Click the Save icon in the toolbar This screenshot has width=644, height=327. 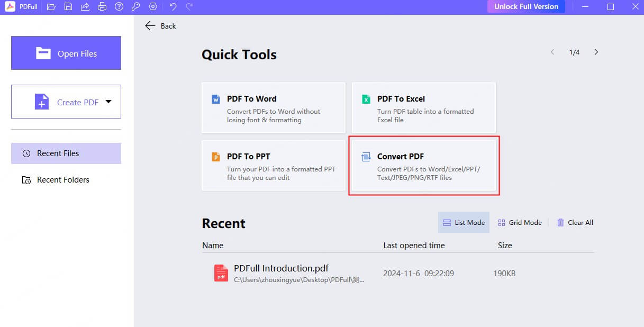tap(68, 7)
